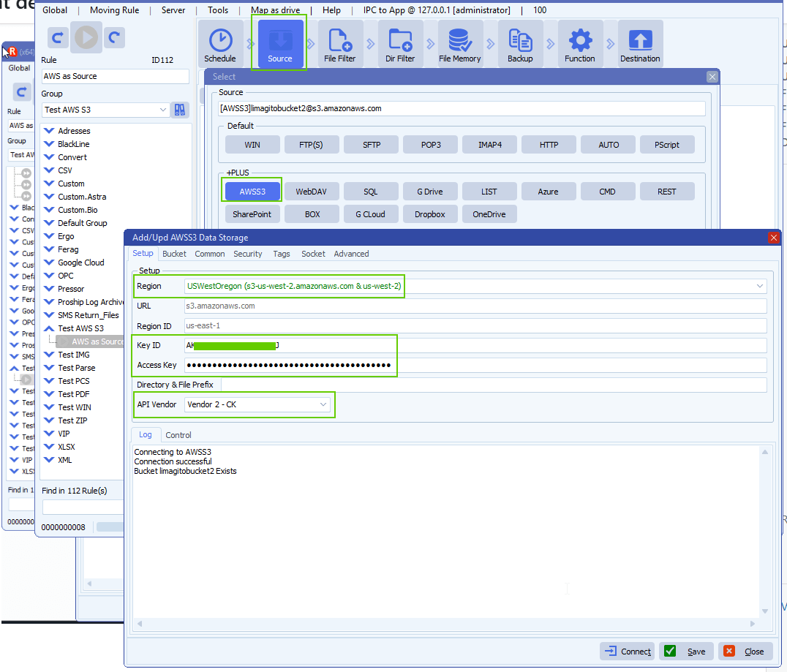This screenshot has height=672, width=787.
Task: Select the SharePoint source type
Action: point(252,214)
